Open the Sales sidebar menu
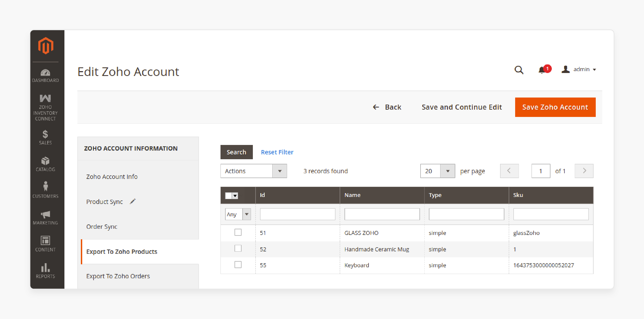644x319 pixels. [x=45, y=138]
